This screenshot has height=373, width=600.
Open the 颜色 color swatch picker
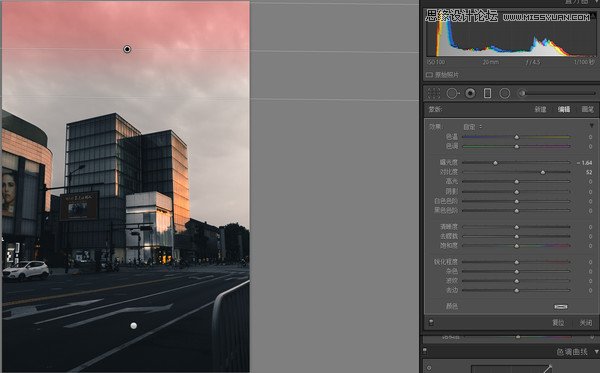(561, 306)
